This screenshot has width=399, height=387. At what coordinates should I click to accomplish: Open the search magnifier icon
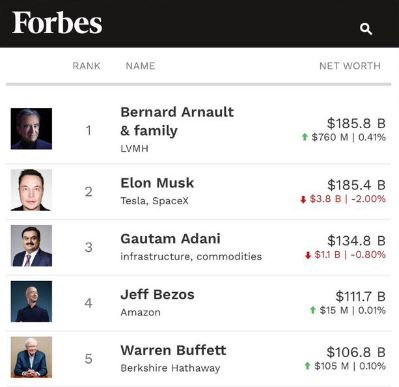(x=366, y=29)
